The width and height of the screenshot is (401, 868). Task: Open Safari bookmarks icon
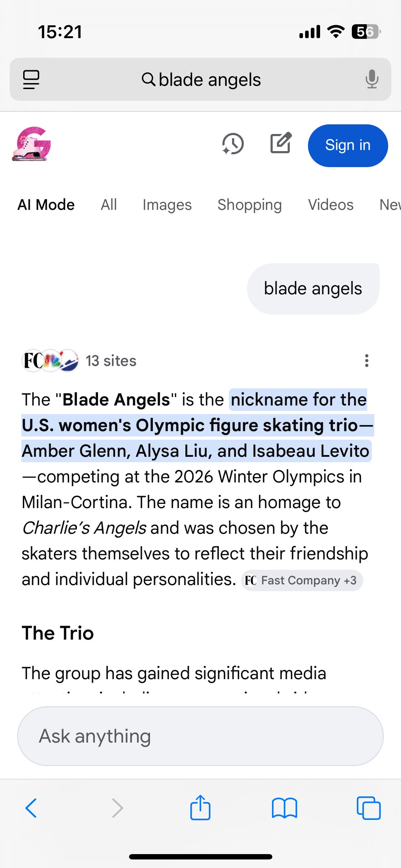[284, 808]
